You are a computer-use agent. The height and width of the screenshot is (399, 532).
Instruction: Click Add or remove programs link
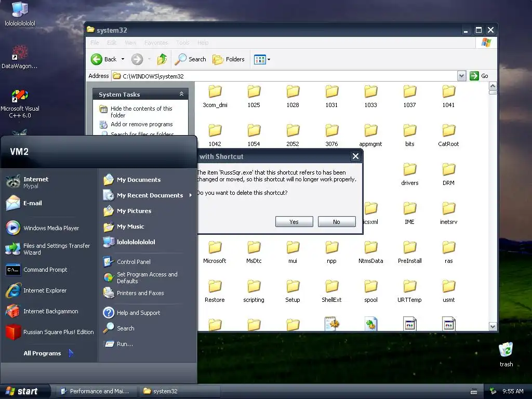(141, 124)
